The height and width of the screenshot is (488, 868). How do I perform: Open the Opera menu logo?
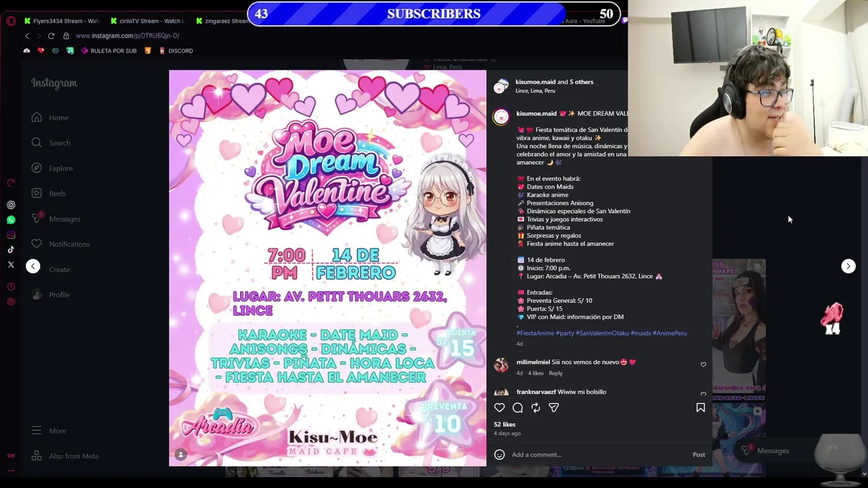pyautogui.click(x=11, y=21)
